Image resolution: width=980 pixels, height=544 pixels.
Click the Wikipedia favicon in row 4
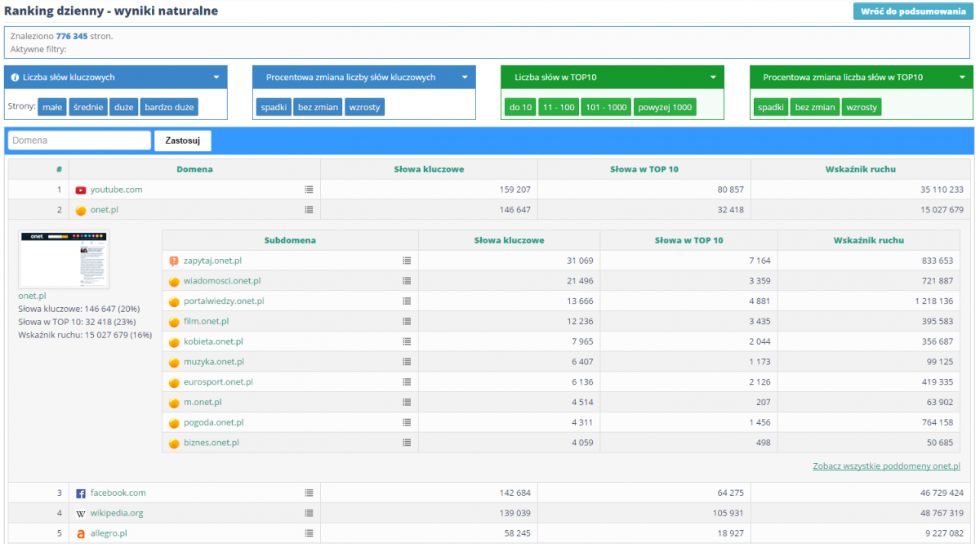point(81,515)
